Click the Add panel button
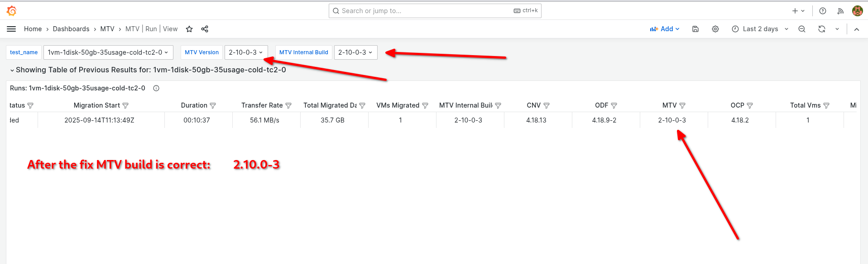The width and height of the screenshot is (868, 264). click(664, 29)
